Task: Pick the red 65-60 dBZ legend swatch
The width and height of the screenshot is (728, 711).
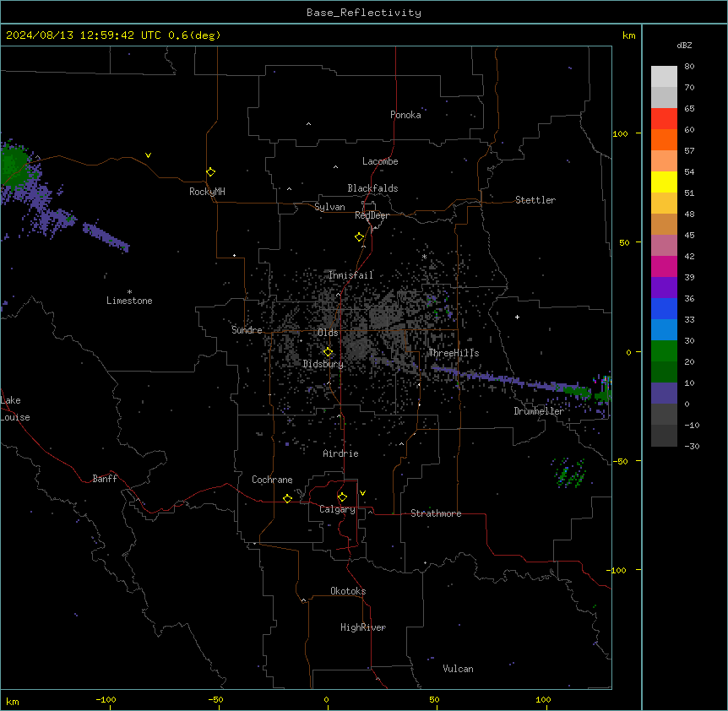Action: click(x=664, y=118)
